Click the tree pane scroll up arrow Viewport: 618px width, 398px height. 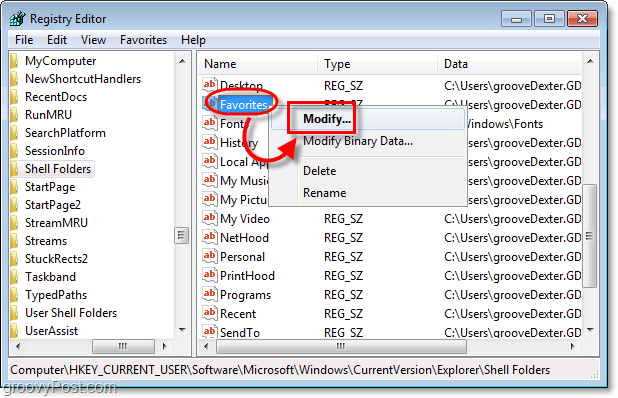[182, 61]
